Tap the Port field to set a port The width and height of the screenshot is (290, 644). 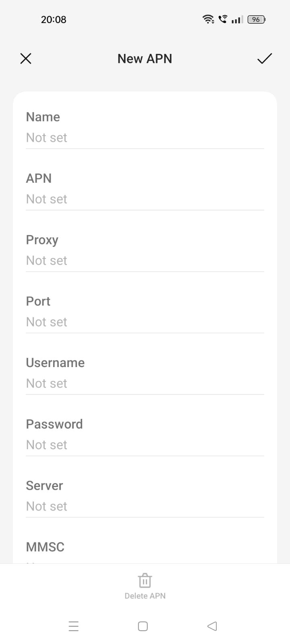145,322
